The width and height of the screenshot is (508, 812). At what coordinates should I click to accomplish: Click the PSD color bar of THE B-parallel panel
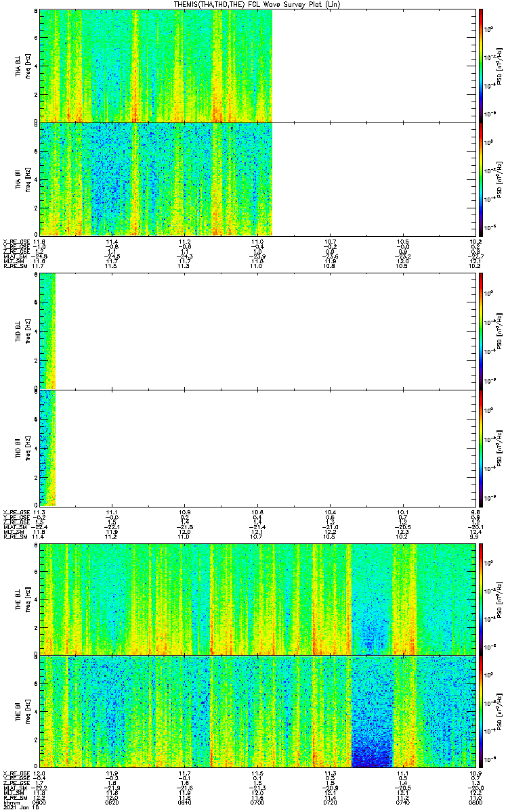(481, 711)
